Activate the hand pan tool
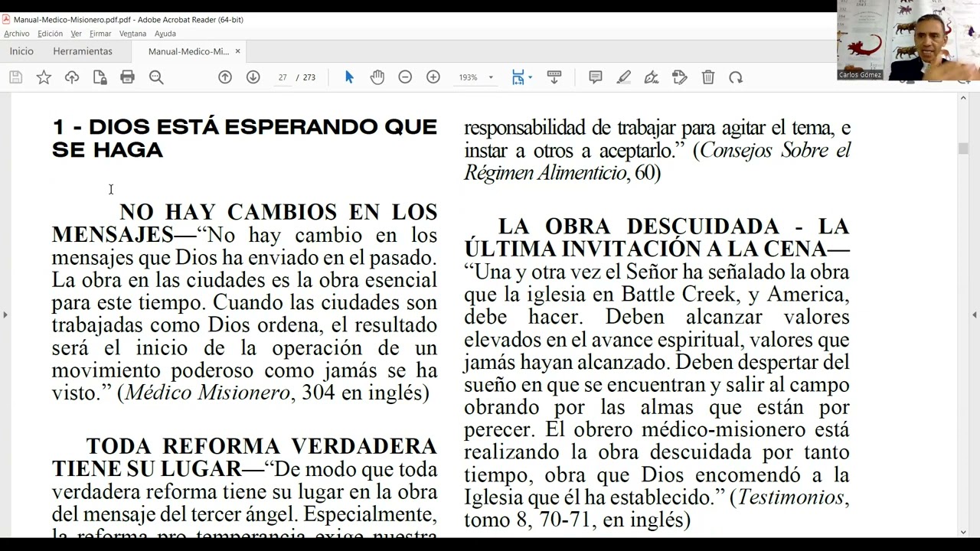The width and height of the screenshot is (980, 551). pos(377,77)
